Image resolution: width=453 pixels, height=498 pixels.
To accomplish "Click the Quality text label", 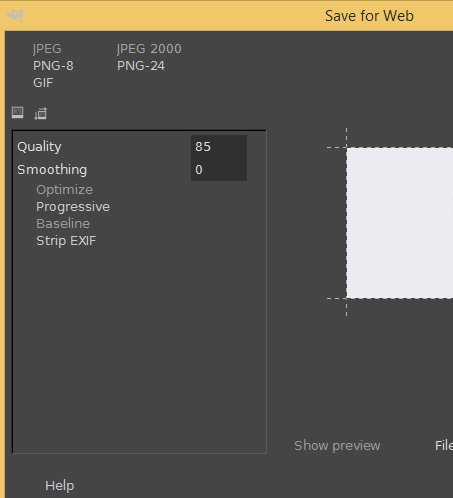I will point(39,147).
